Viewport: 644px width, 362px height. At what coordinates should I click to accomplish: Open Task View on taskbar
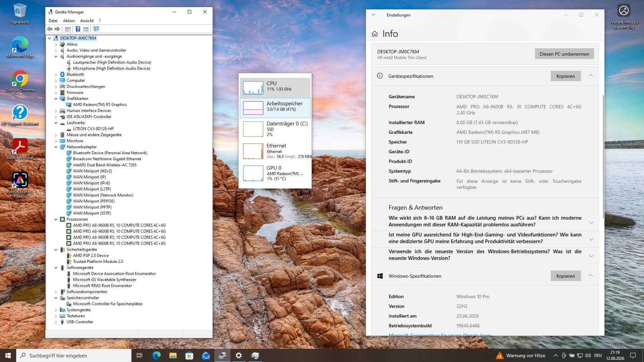[x=140, y=355]
